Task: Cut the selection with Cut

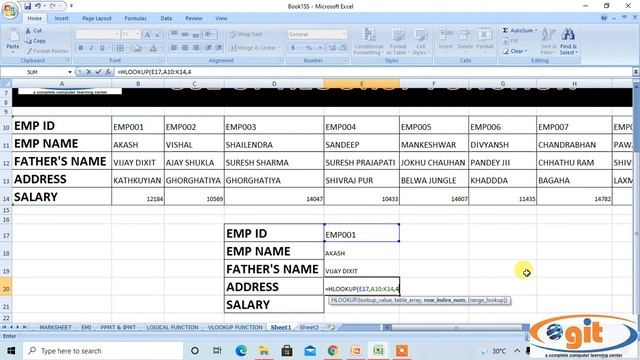Action: 33,31
